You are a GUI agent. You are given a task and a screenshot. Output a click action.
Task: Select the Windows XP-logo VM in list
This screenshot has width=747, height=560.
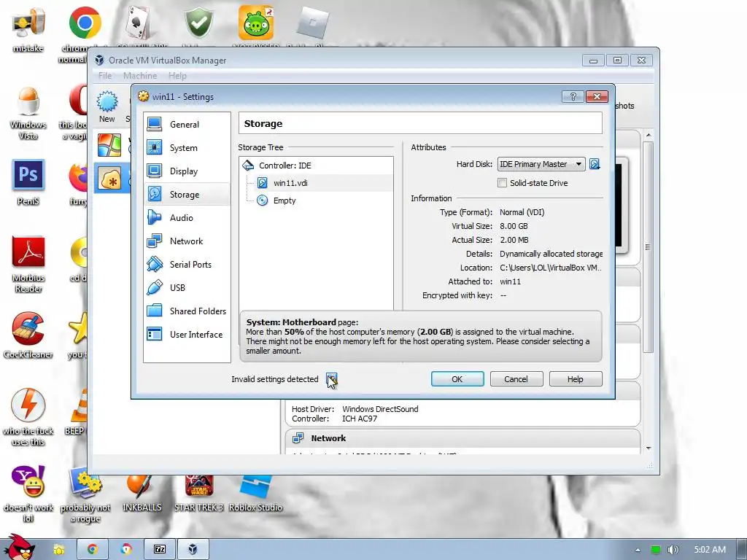tap(109, 145)
